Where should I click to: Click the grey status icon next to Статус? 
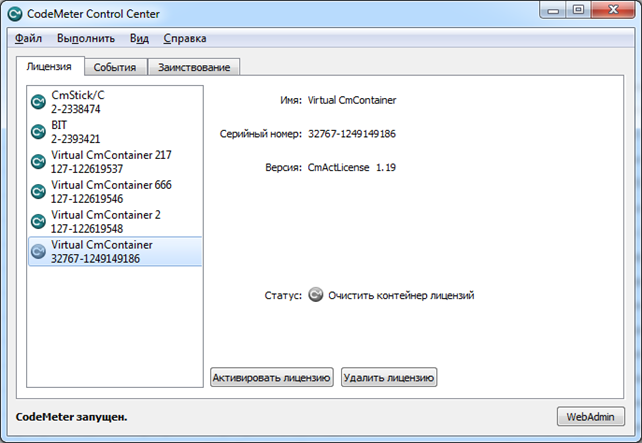coord(316,295)
